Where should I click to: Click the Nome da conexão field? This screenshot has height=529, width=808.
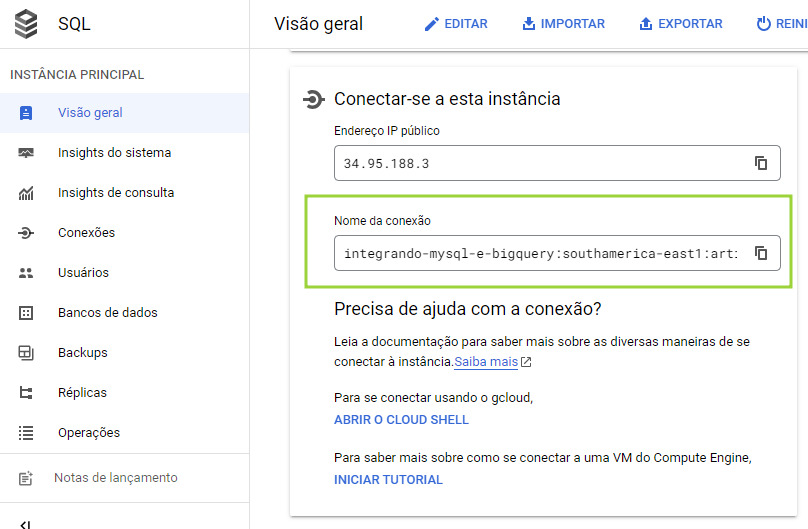(x=557, y=253)
